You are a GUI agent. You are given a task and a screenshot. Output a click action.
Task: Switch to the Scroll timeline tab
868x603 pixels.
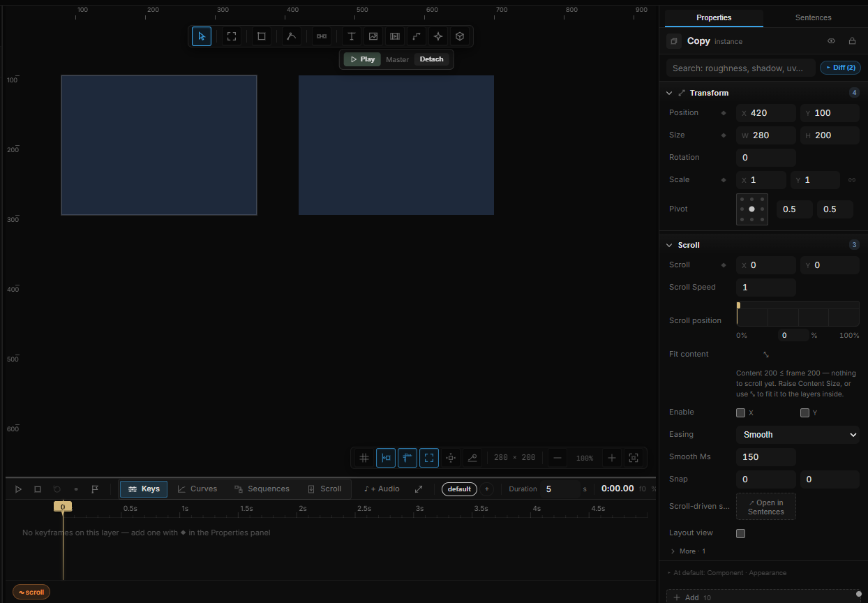click(324, 489)
